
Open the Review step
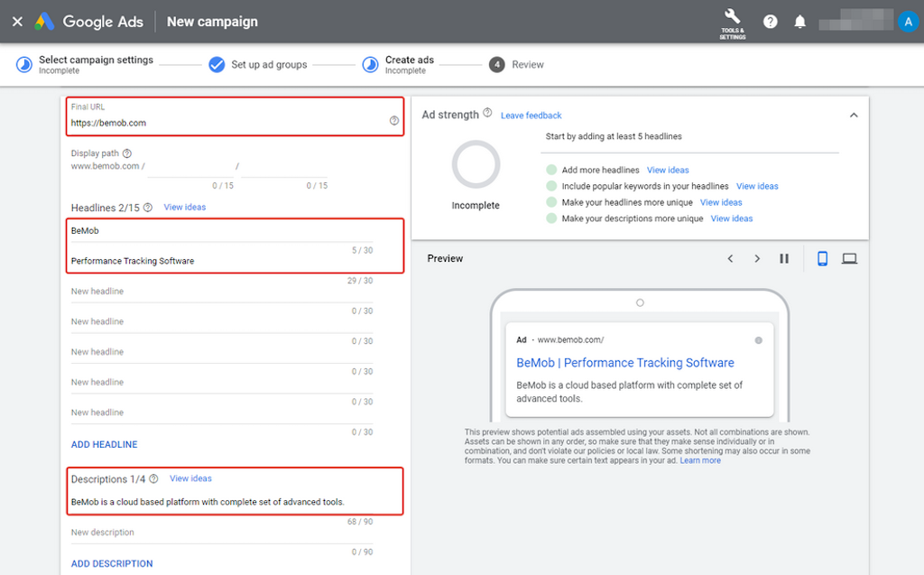pyautogui.click(x=527, y=65)
